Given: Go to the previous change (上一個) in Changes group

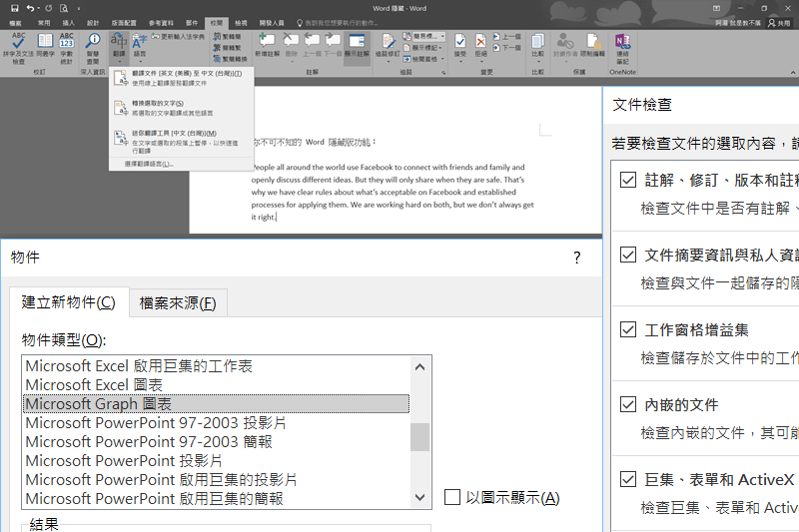Looking at the screenshot, I should pyautogui.click(x=507, y=37).
